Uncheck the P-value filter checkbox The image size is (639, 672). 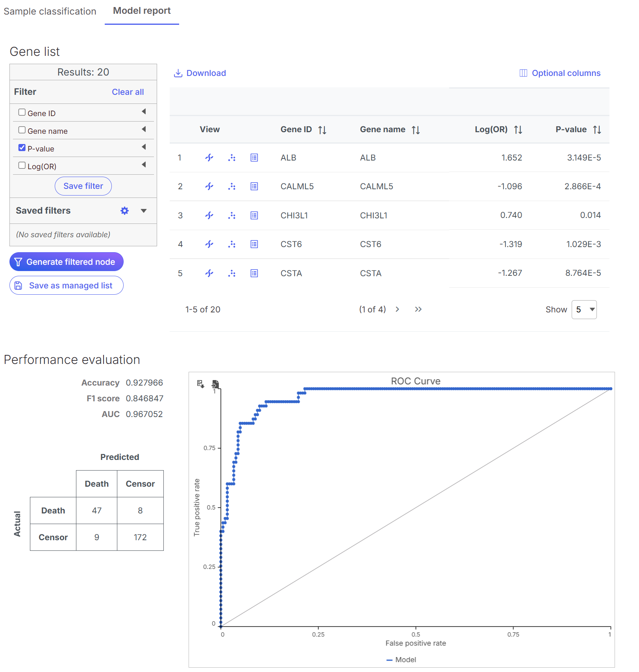click(22, 148)
